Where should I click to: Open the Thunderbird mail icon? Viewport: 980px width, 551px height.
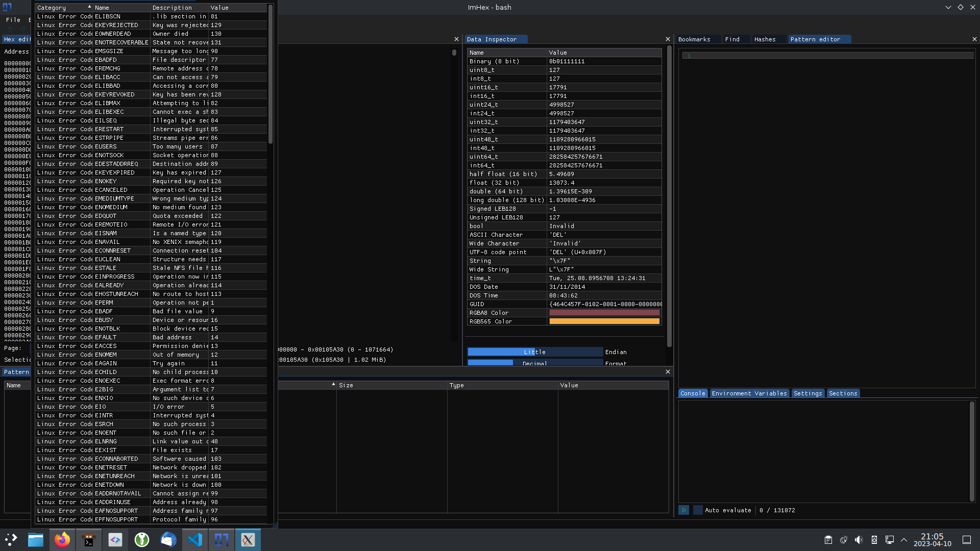pyautogui.click(x=168, y=540)
